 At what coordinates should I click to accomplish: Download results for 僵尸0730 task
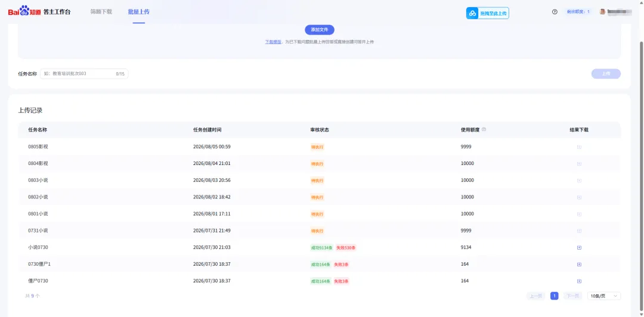point(579,281)
